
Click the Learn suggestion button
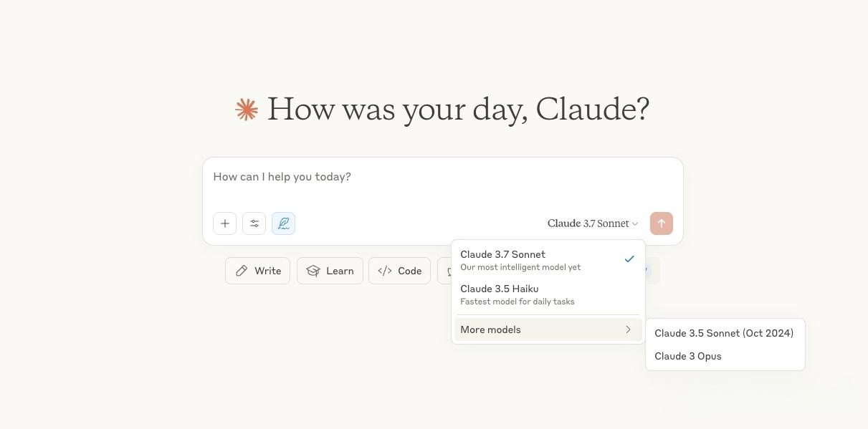click(330, 271)
